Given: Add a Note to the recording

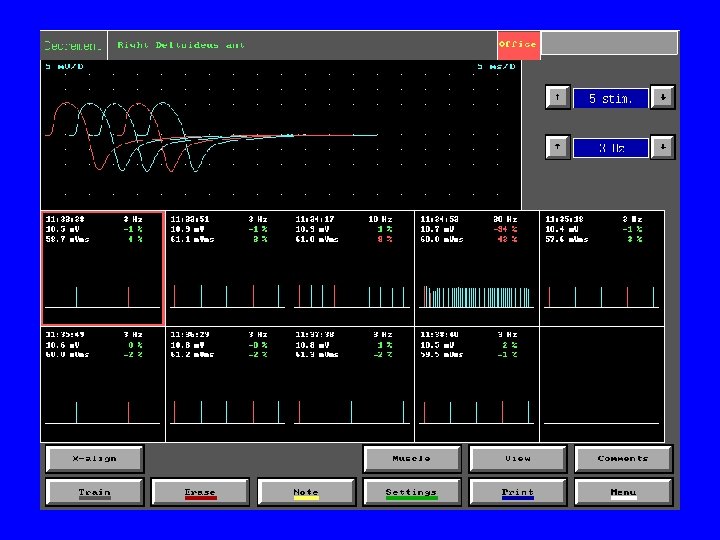Looking at the screenshot, I should (x=306, y=492).
